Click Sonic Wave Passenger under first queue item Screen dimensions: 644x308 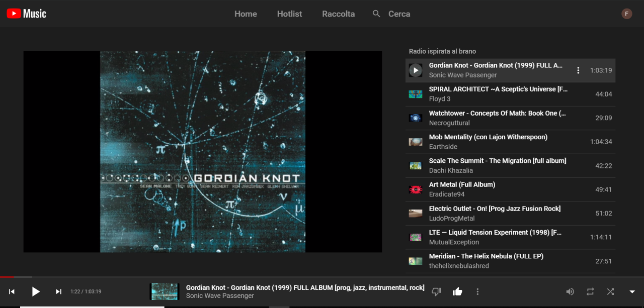(x=463, y=75)
